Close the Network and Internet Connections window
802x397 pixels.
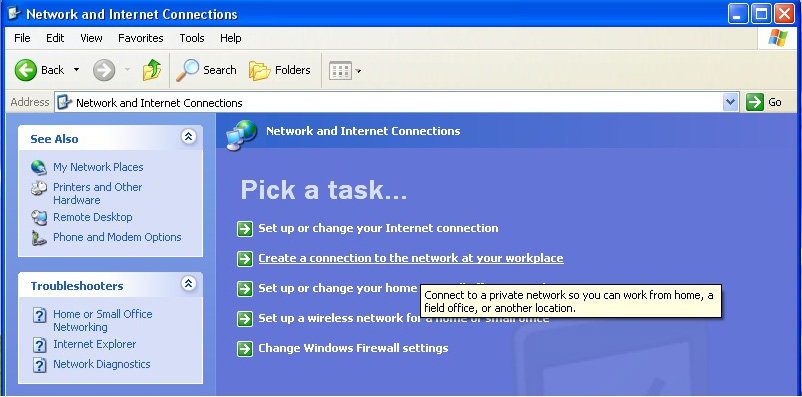(784, 14)
